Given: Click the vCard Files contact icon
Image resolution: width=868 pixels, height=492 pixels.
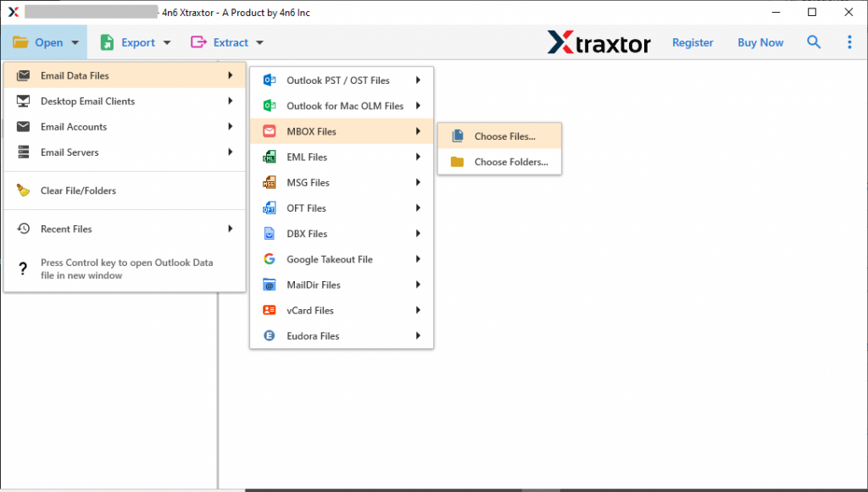Looking at the screenshot, I should (x=269, y=310).
